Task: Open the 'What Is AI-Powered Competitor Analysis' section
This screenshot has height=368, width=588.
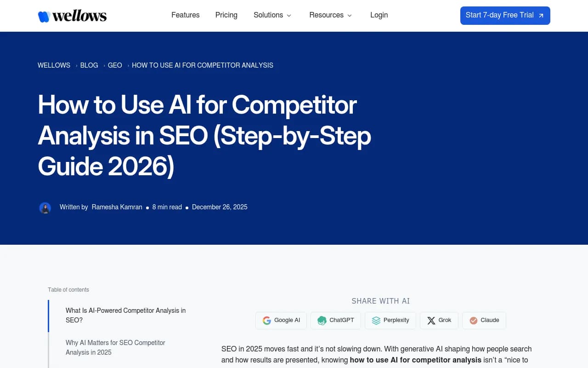Action: [125, 315]
